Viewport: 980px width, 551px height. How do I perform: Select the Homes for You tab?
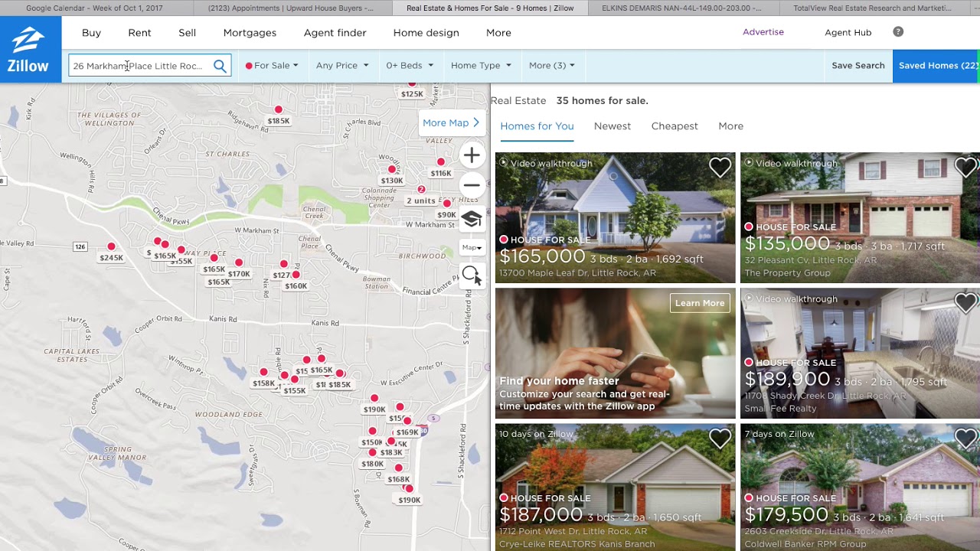537,126
